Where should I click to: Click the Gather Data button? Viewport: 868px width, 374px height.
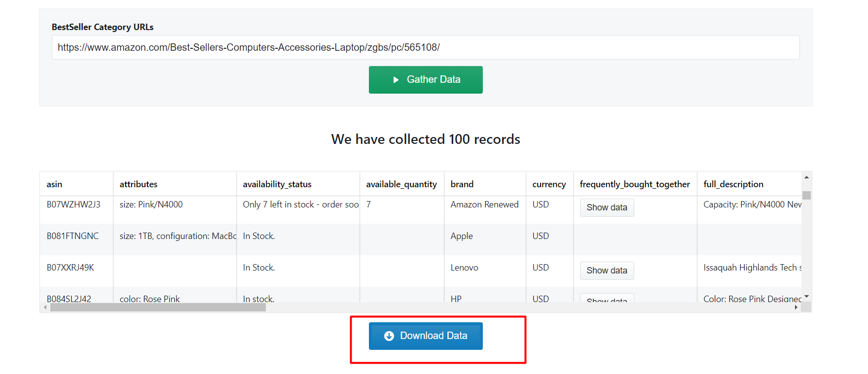pyautogui.click(x=426, y=80)
